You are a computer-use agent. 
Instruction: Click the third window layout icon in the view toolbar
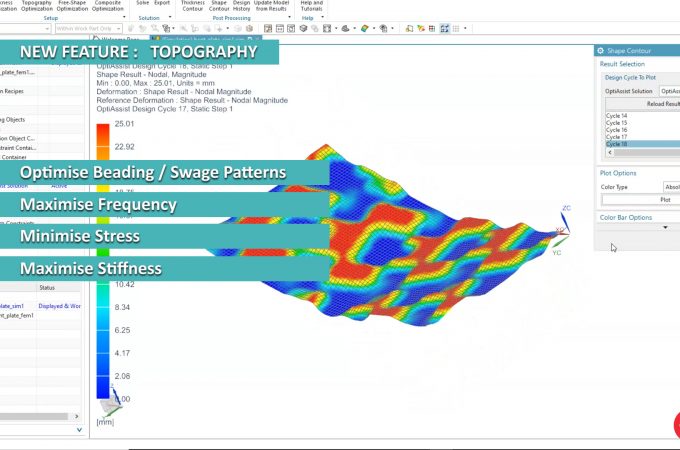(x=291, y=29)
